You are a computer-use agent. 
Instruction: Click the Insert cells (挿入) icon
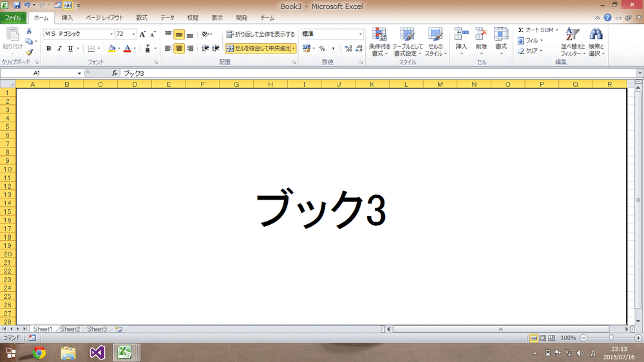click(461, 35)
